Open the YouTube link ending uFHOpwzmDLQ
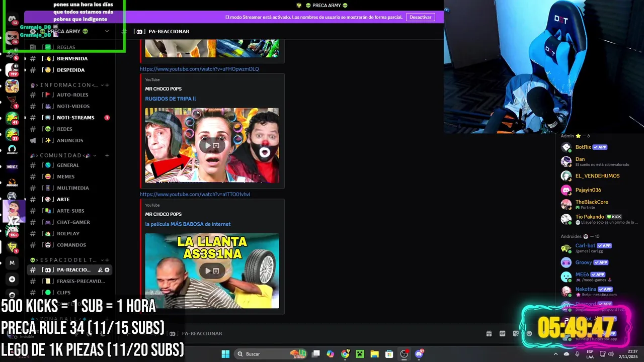644x362 pixels. pos(199,69)
